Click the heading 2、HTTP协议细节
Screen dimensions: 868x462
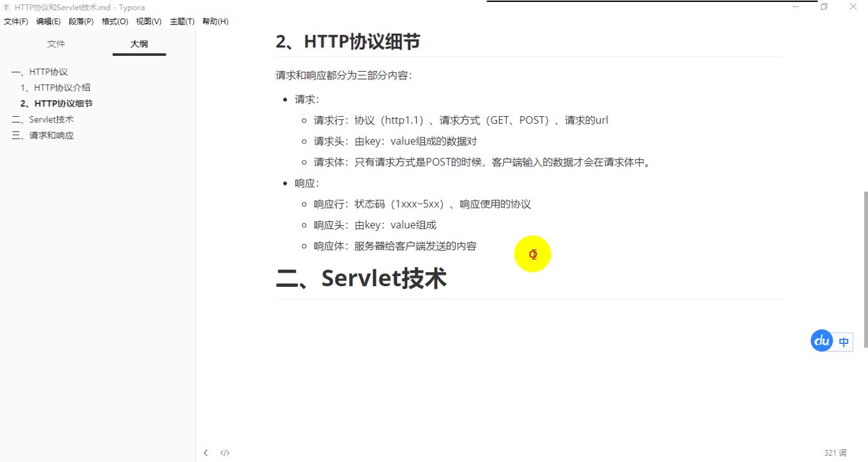coord(348,42)
